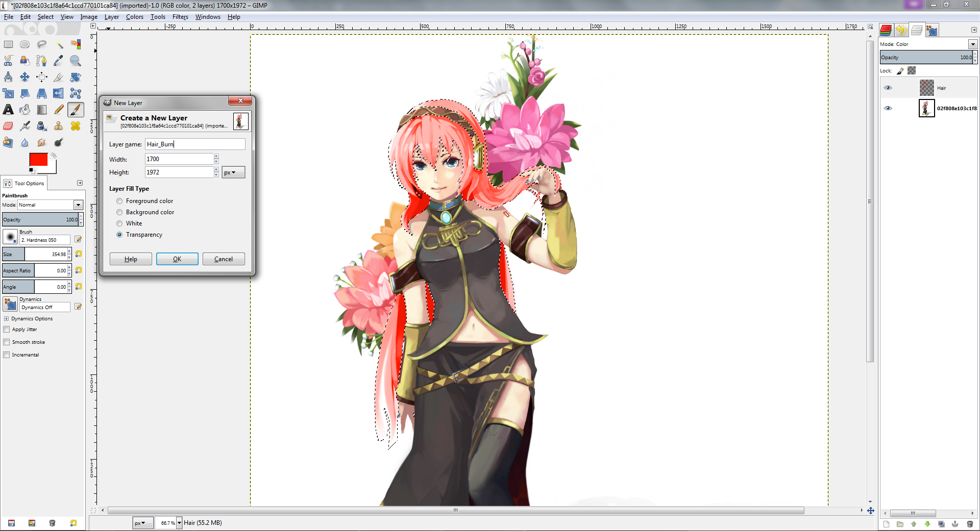
Task: Select the Smudge finger tool
Action: 42,142
